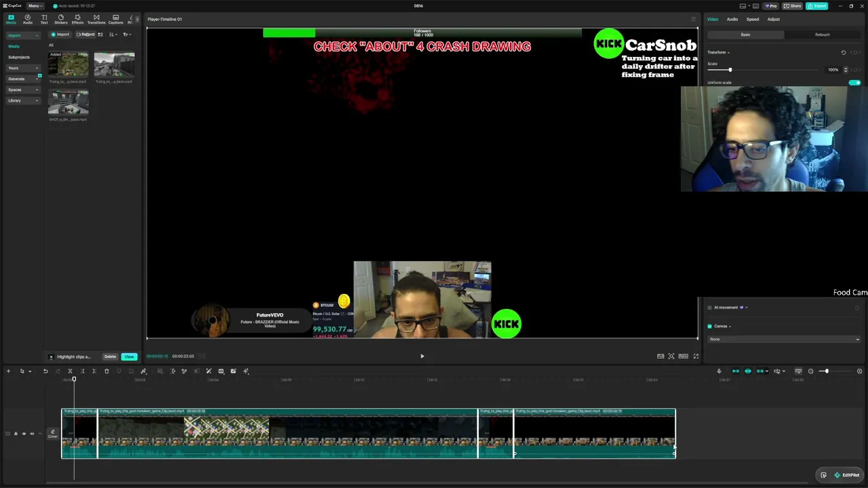Open the Audio panel icon

click(28, 19)
